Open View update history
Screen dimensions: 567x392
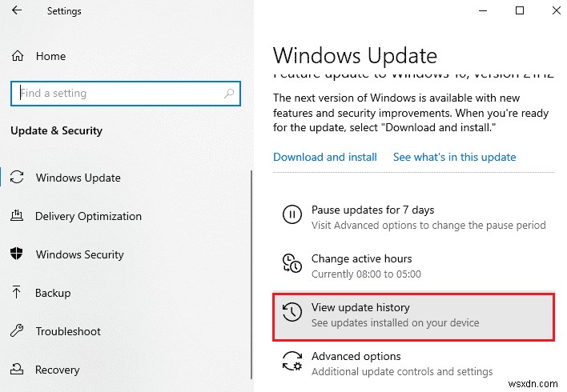360,307
